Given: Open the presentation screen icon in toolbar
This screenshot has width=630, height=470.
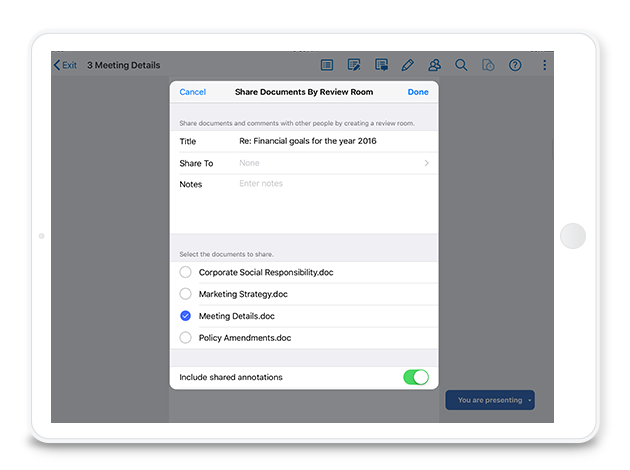Looking at the screenshot, I should coord(381,65).
